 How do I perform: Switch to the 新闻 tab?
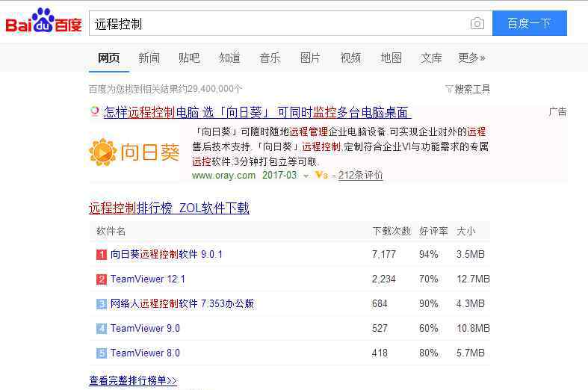[149, 58]
